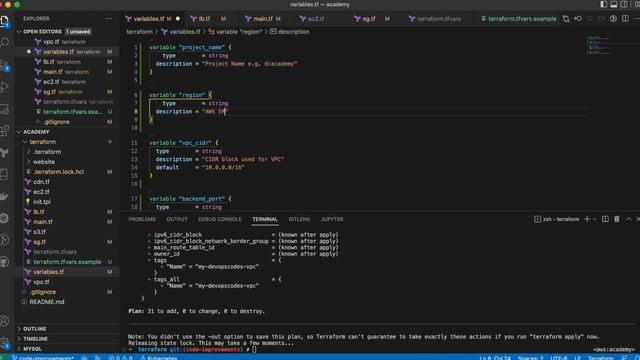Image resolution: width=640 pixels, height=360 pixels.
Task: Open the Source Control view icon
Action: [x=5, y=65]
